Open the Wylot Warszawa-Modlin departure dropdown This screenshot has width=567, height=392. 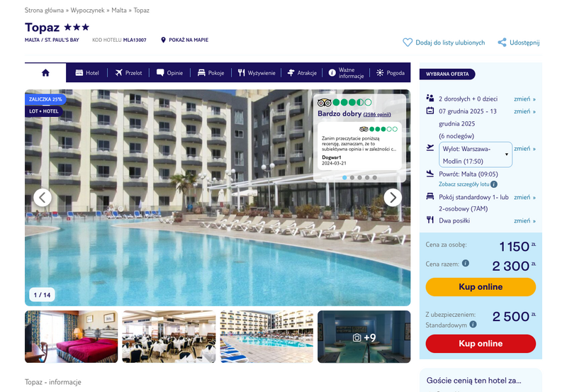coord(476,155)
